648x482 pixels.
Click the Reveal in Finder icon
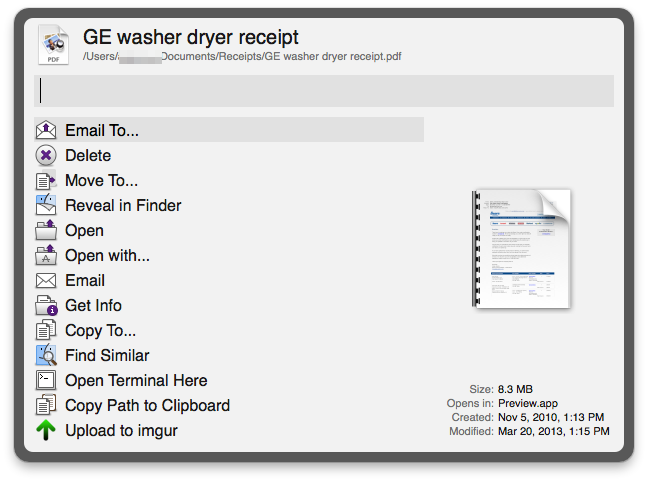click(x=46, y=205)
